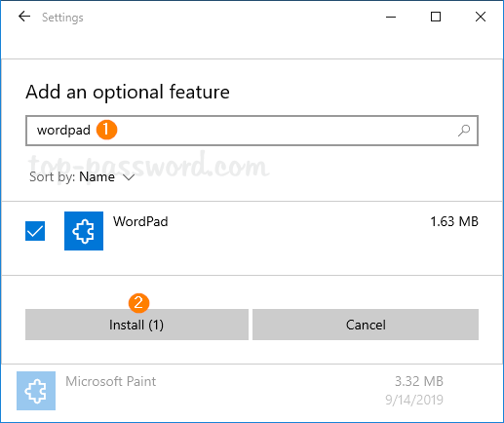Screen dimensions: 504x423
Task: Click the Add an optional feature heading
Action: click(x=128, y=93)
